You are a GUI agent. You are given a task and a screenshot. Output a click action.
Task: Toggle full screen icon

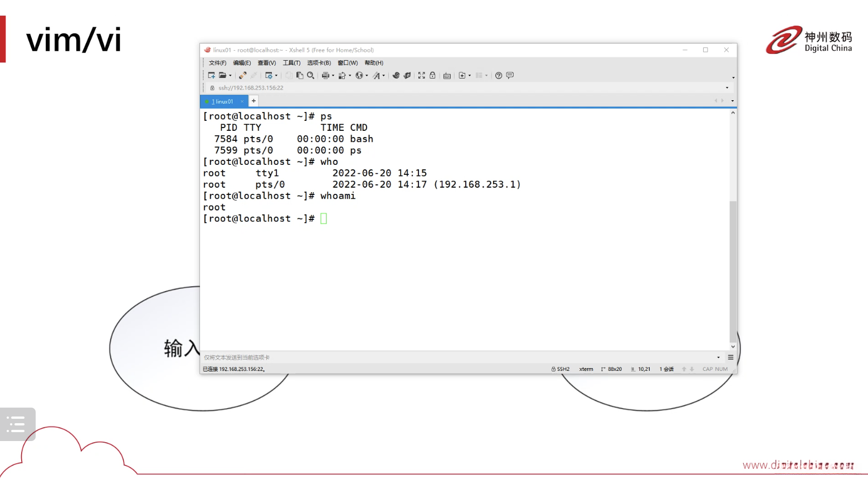click(422, 75)
